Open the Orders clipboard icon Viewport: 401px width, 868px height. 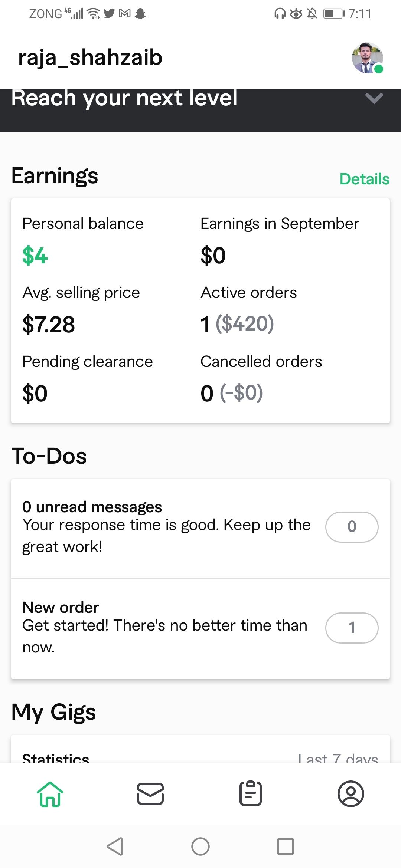point(251,793)
